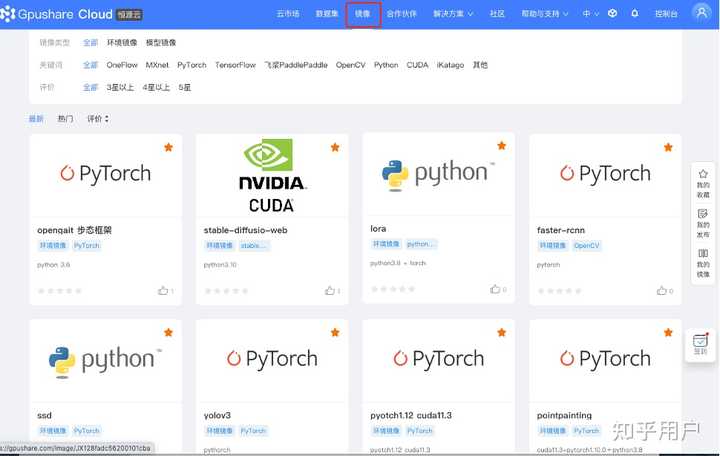Filter by TensorFlow keyword

[x=235, y=65]
